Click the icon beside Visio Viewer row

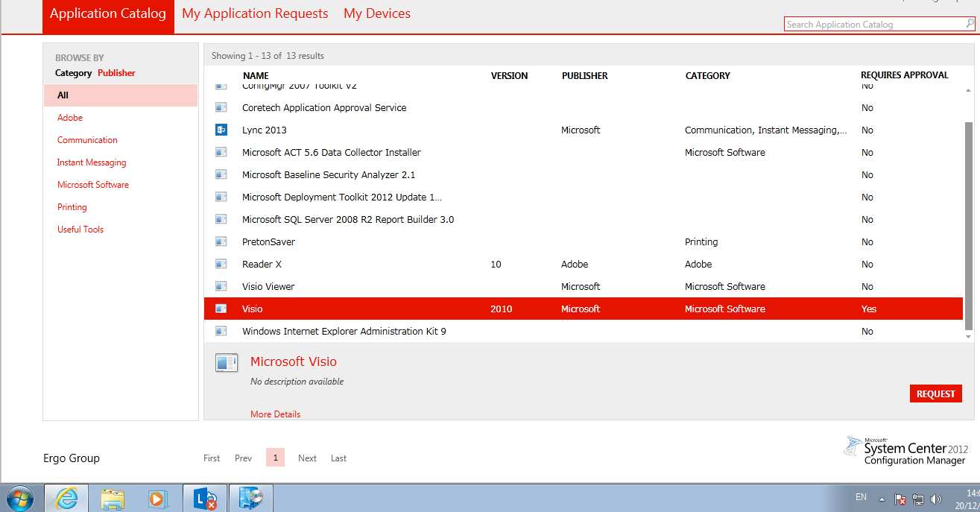click(x=221, y=286)
